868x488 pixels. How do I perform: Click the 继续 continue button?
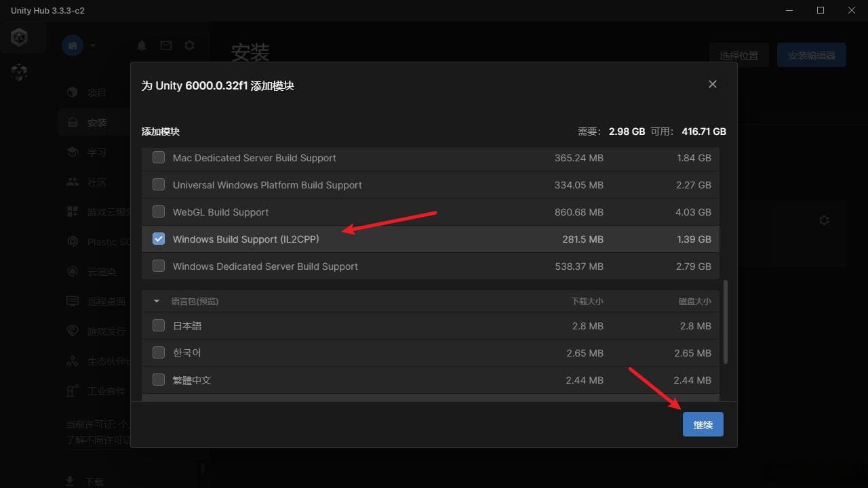(x=703, y=425)
